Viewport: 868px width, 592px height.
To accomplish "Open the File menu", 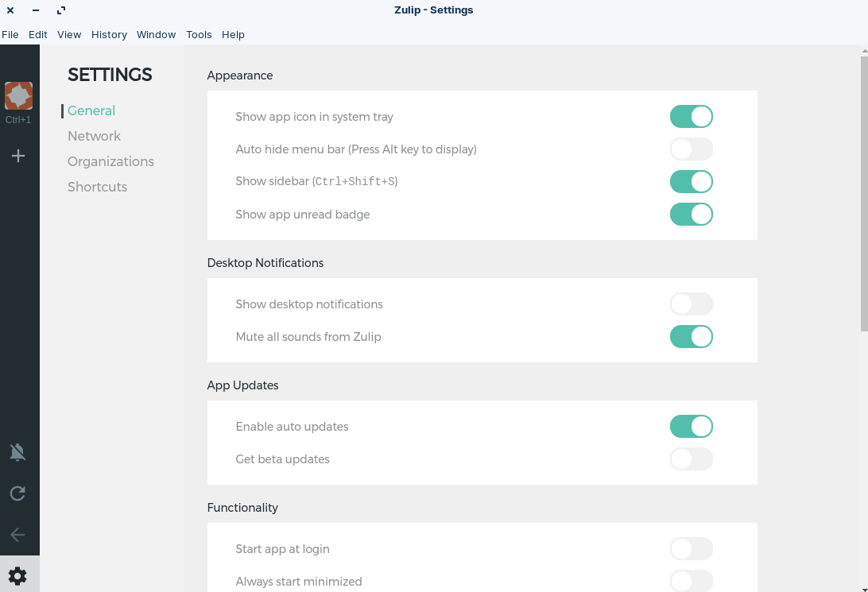I will 10,34.
